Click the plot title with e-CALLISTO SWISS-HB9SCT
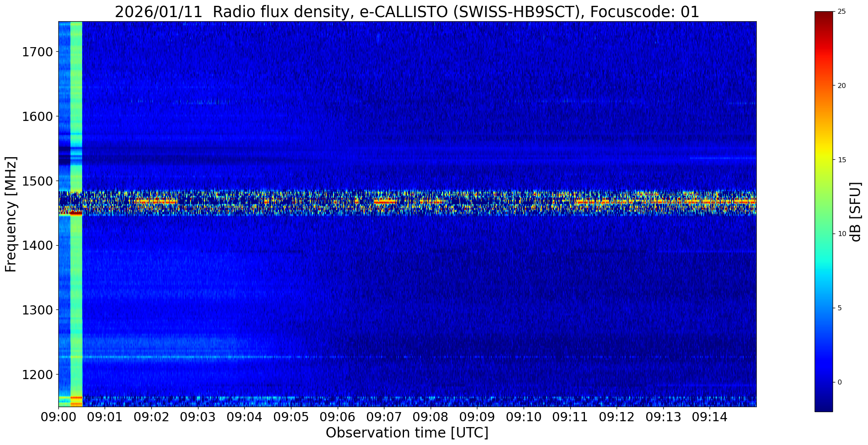Viewport: 868px width, 445px height. coord(407,12)
